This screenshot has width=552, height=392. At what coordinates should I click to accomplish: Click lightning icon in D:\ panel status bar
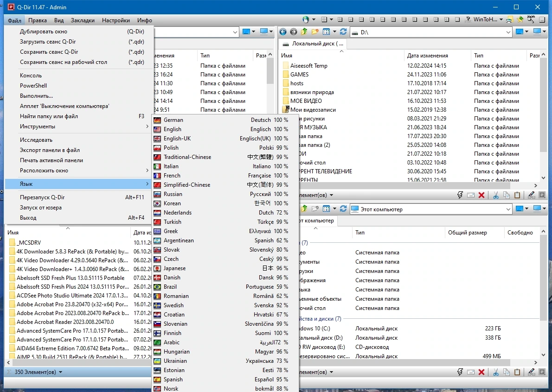coord(460,195)
